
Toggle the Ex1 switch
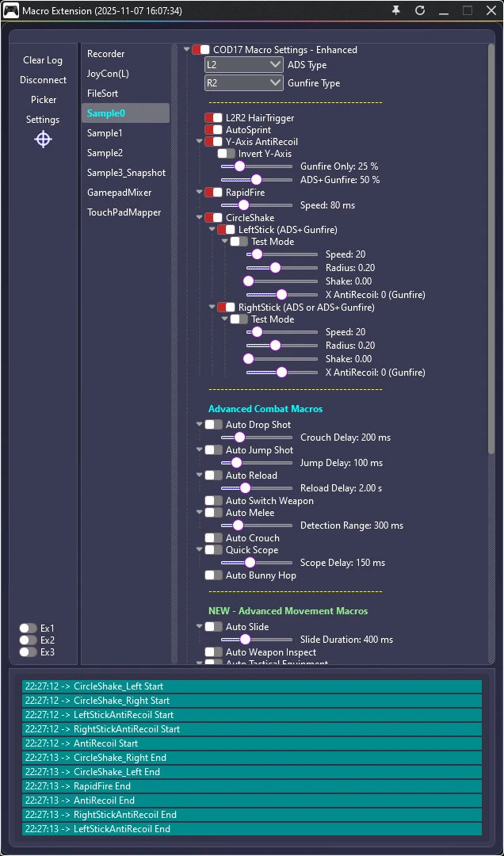click(x=28, y=629)
